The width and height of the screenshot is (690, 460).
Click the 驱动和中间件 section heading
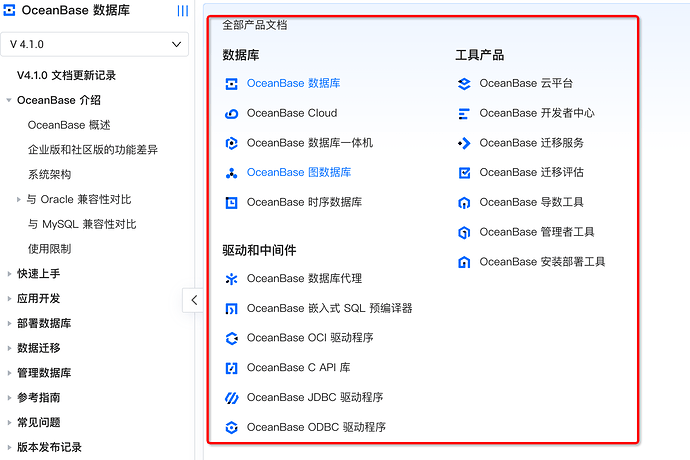[x=259, y=250]
